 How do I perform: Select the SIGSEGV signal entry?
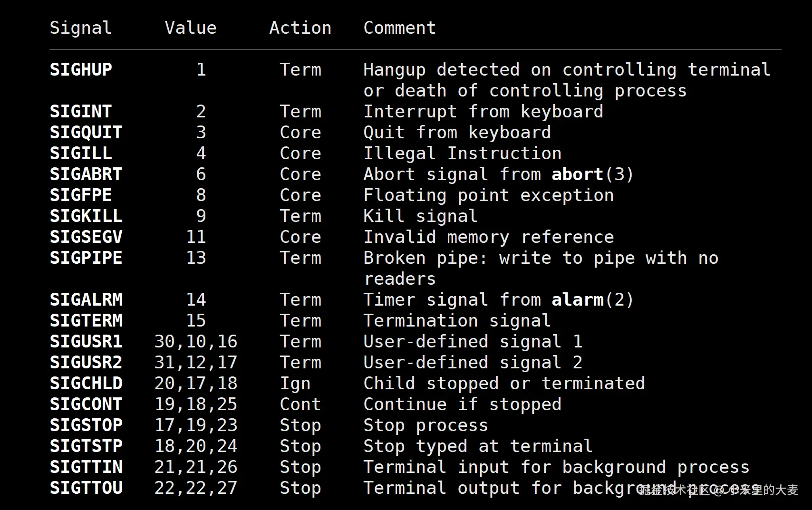tap(86, 237)
